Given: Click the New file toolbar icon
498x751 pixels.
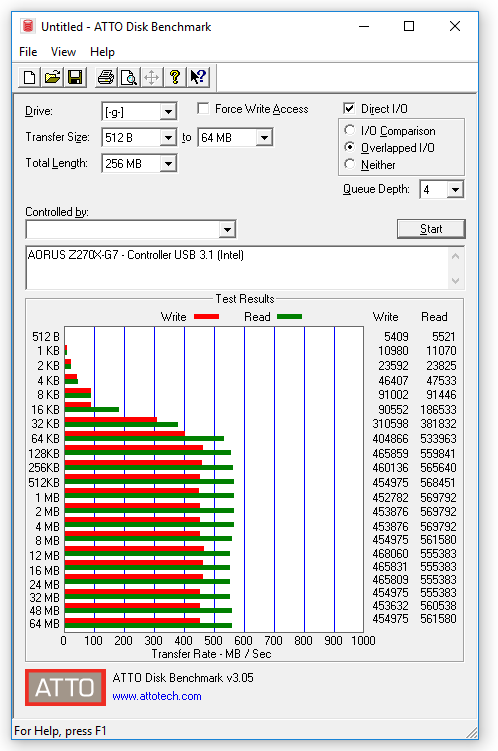Looking at the screenshot, I should pyautogui.click(x=29, y=77).
